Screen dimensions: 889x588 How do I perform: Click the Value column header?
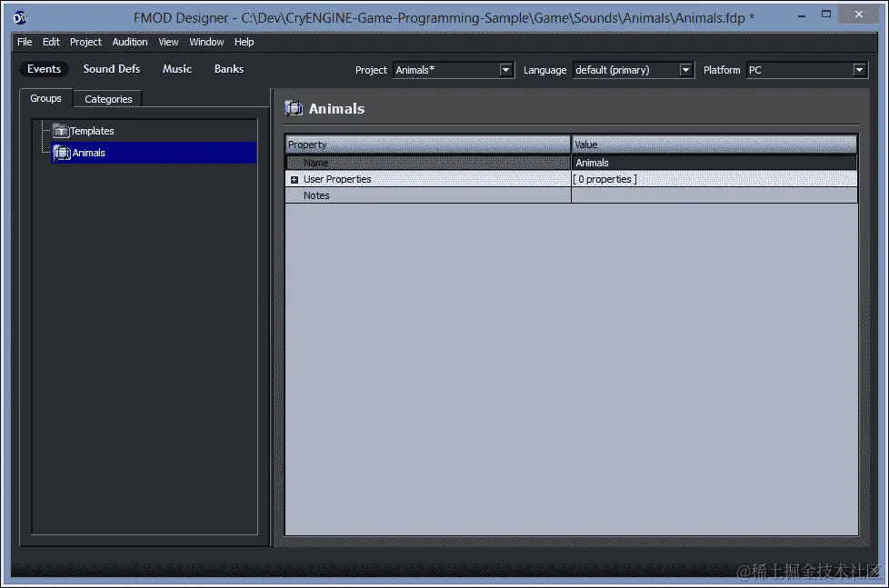pos(714,145)
